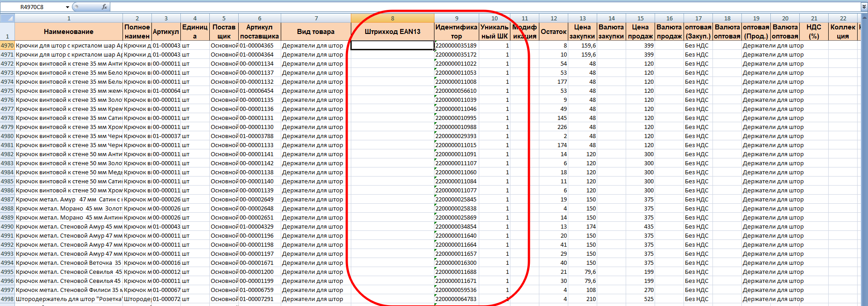Select row header 4970
868x306 pixels.
click(x=7, y=45)
